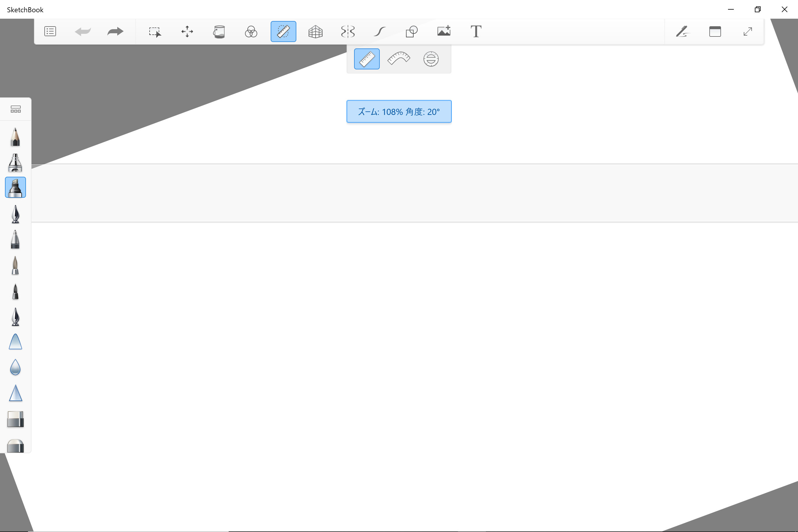Restore down the SketchBook window

tap(758, 10)
